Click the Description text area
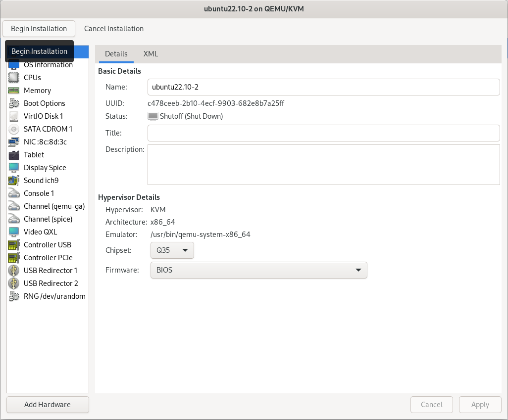This screenshot has height=420, width=508. (x=323, y=165)
